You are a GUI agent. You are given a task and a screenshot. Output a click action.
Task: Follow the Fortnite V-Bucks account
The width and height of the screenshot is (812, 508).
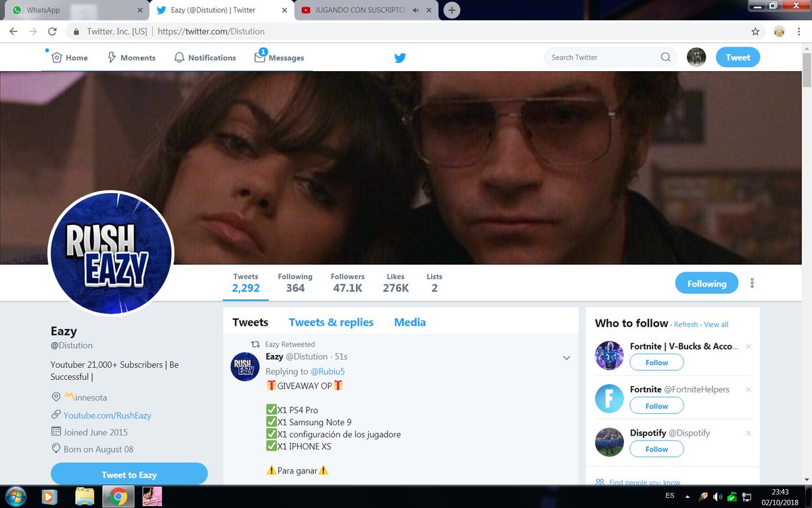click(656, 362)
